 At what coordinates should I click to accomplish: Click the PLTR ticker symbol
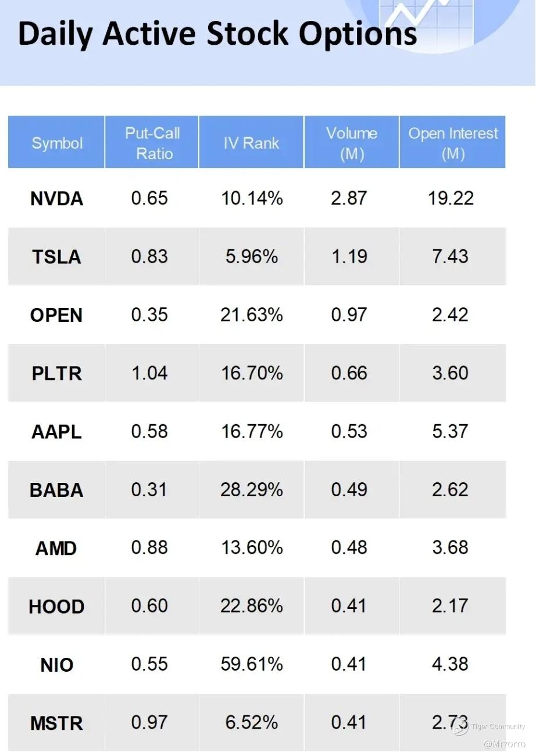click(56, 373)
